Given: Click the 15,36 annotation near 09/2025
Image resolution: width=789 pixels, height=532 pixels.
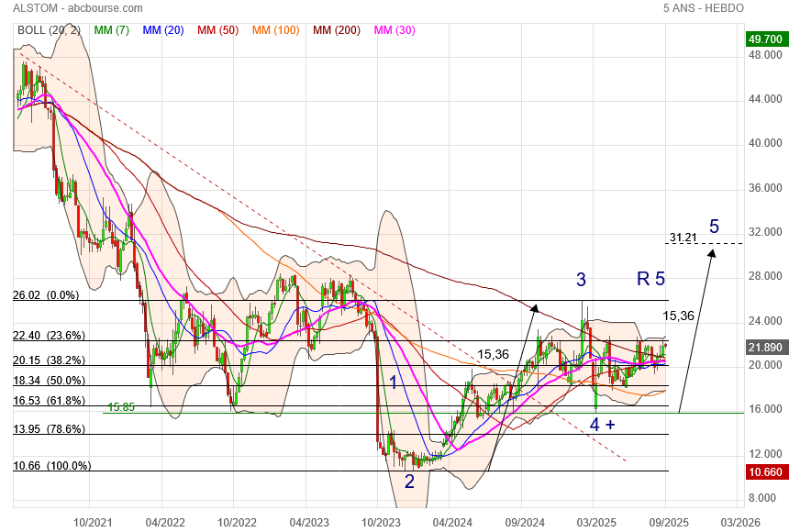Looking at the screenshot, I should [678, 316].
